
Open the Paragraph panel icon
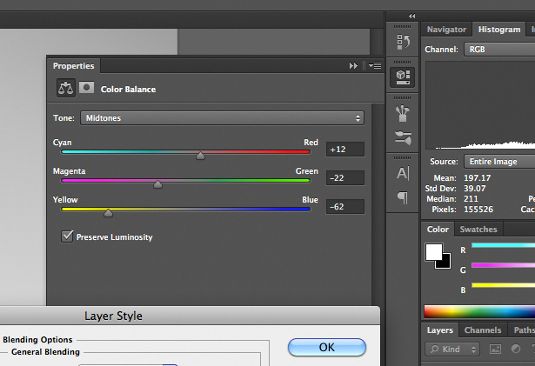click(403, 197)
